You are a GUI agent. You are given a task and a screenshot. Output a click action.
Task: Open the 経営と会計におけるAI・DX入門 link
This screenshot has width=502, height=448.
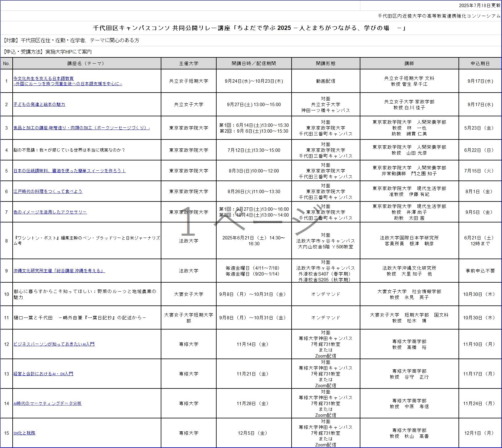(x=43, y=374)
